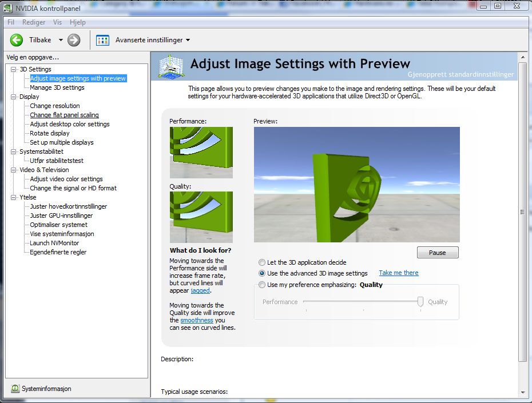Click the smoothness hyperlink
This screenshot has height=403, width=532.
click(197, 320)
